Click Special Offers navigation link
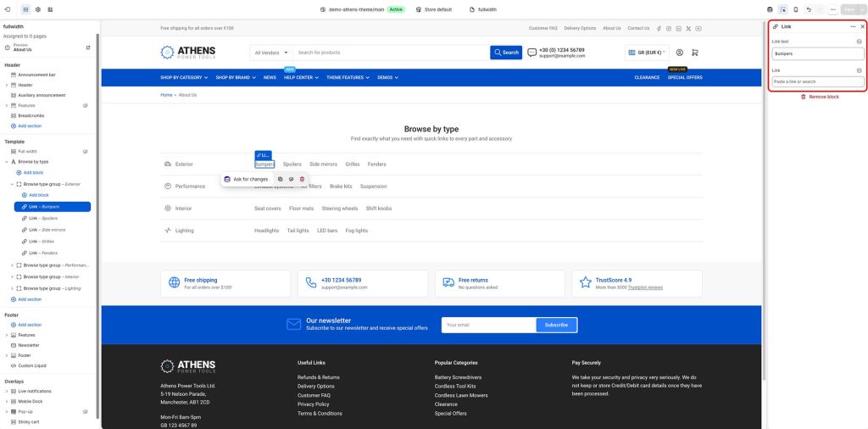 tap(685, 77)
